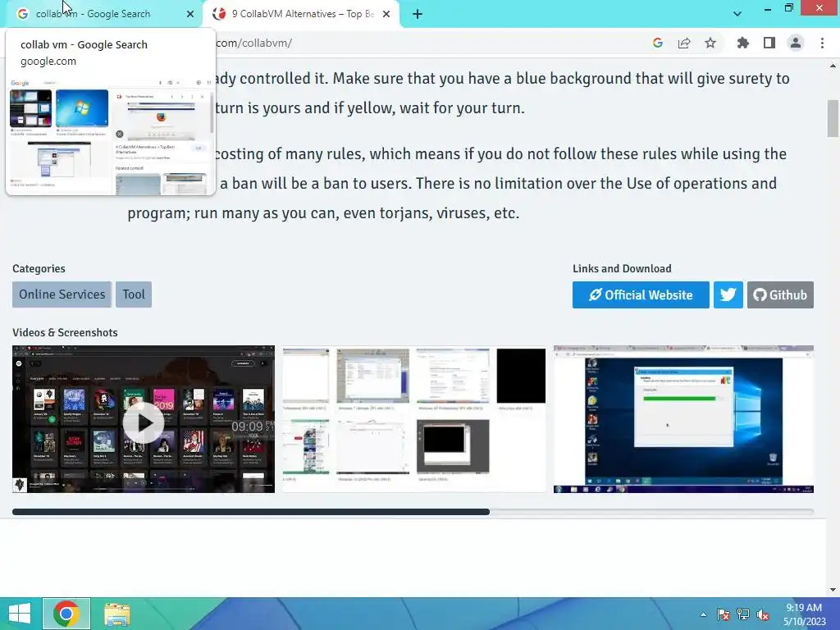This screenshot has width=840, height=630.
Task: Click the muted volume tray icon
Action: point(763,614)
